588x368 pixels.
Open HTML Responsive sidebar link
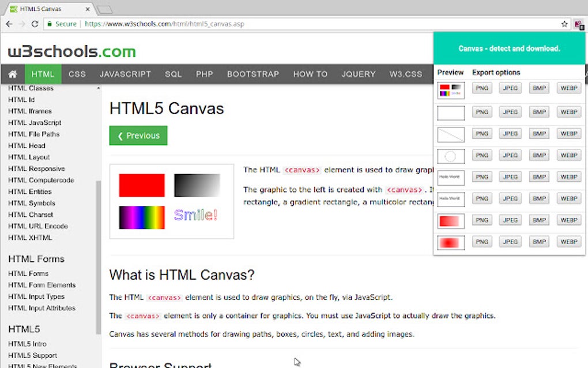tap(36, 169)
